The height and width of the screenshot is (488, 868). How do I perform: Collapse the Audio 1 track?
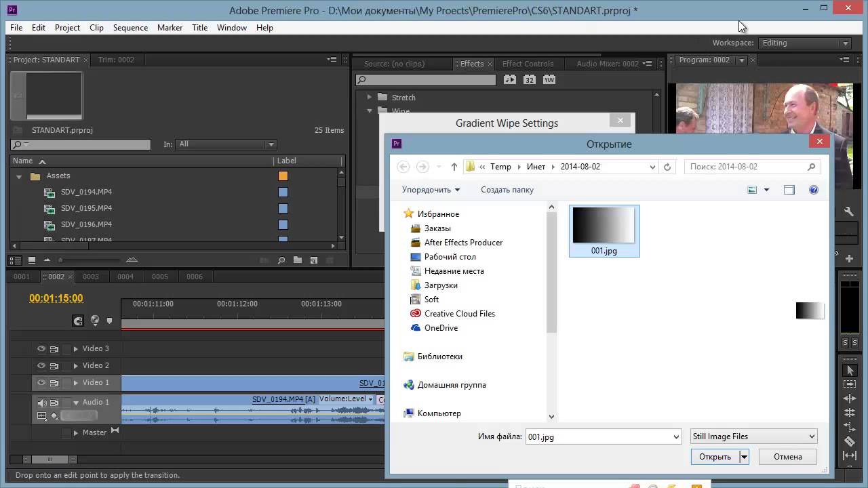76,402
